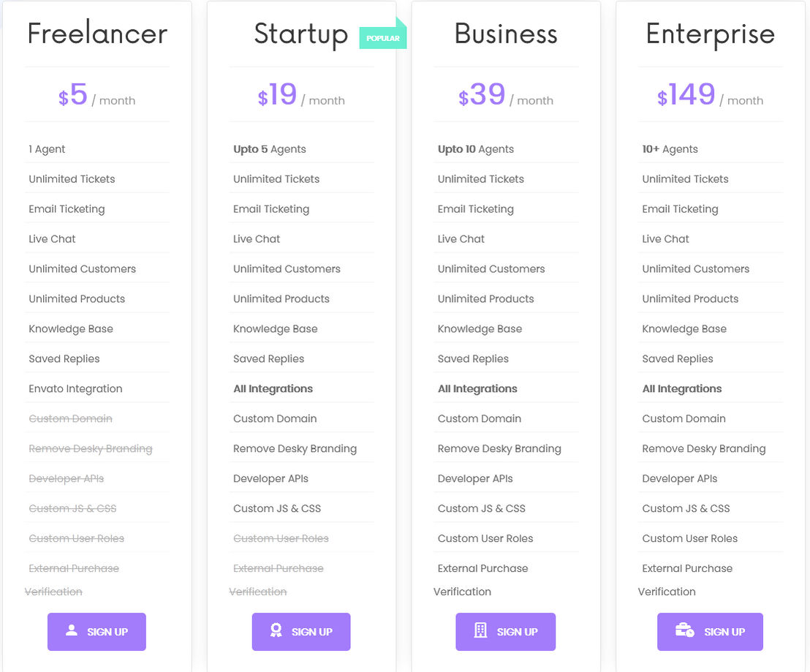This screenshot has height=672, width=810.
Task: Click All Integrations in Startup plan
Action: (x=273, y=389)
